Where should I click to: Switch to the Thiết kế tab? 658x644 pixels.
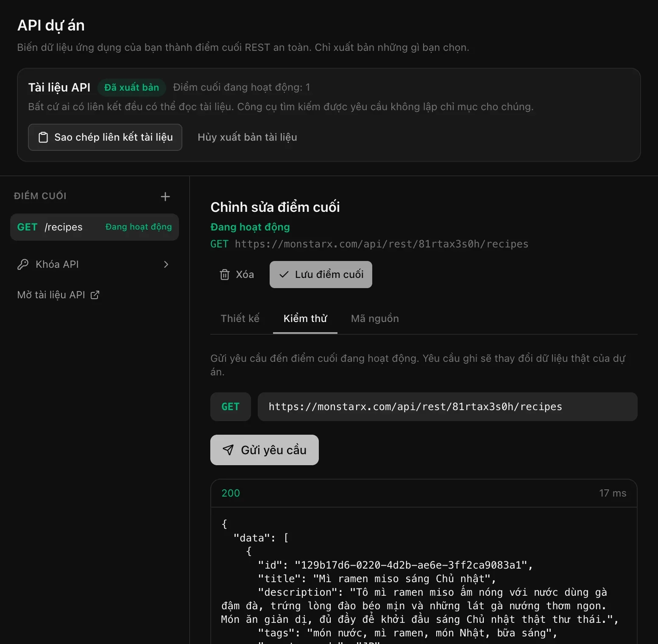click(240, 319)
